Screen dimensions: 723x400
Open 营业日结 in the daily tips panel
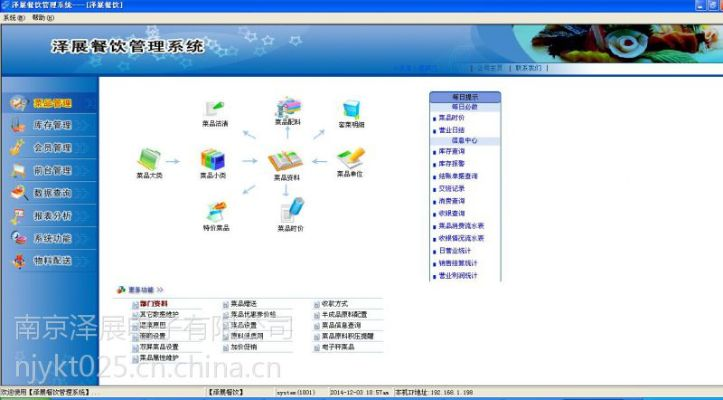tap(451, 130)
